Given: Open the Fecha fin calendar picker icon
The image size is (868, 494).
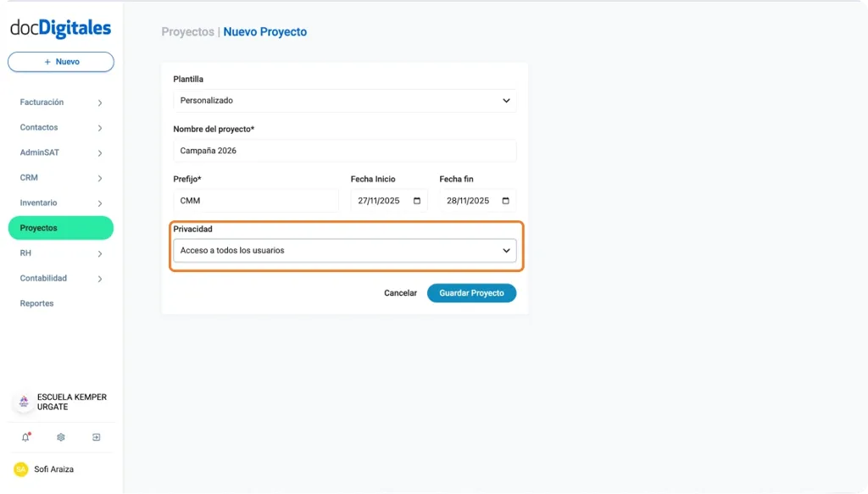Looking at the screenshot, I should click(x=505, y=200).
